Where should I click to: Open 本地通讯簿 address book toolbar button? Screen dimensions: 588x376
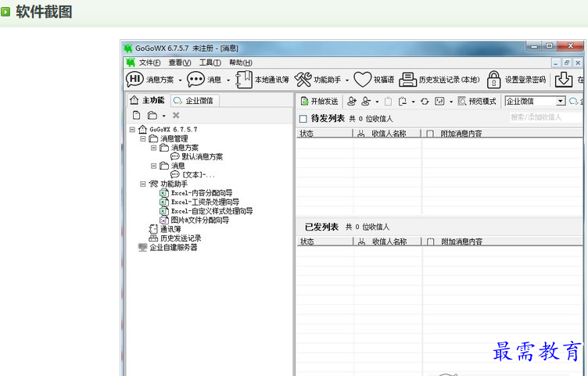tap(262, 80)
